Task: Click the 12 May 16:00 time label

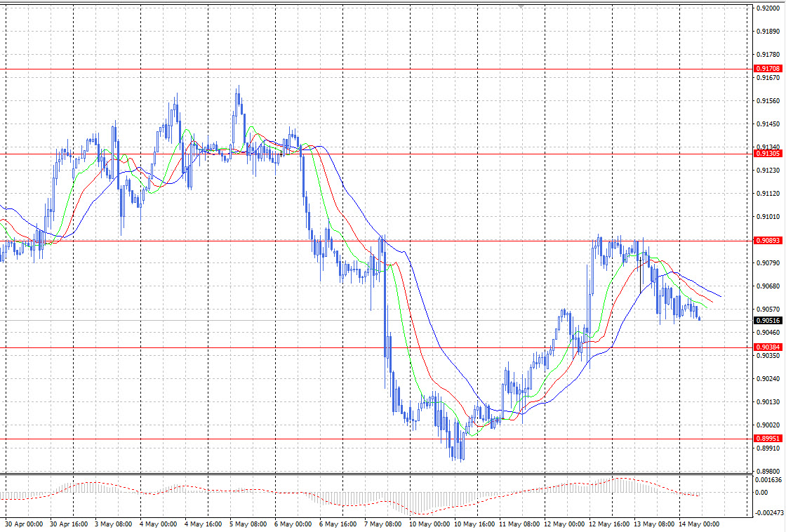Action: click(x=609, y=524)
